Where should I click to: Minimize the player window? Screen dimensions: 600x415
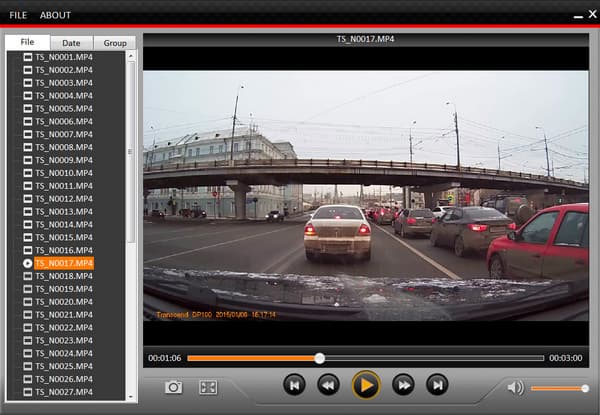click(x=578, y=16)
